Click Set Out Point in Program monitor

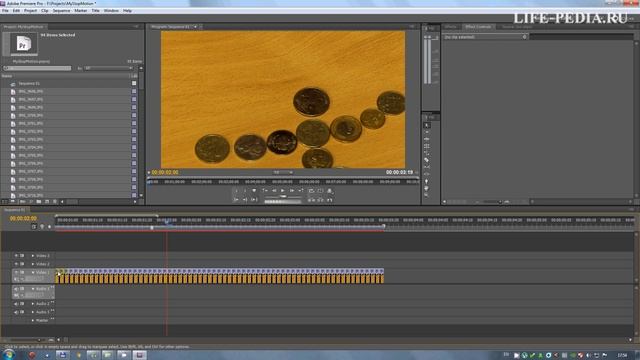click(x=245, y=191)
